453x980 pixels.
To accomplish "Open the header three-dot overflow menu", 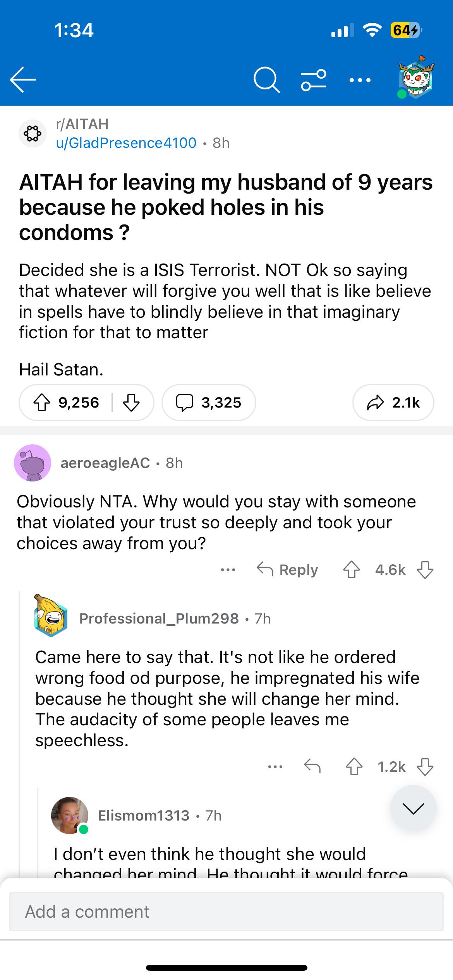I will [360, 80].
